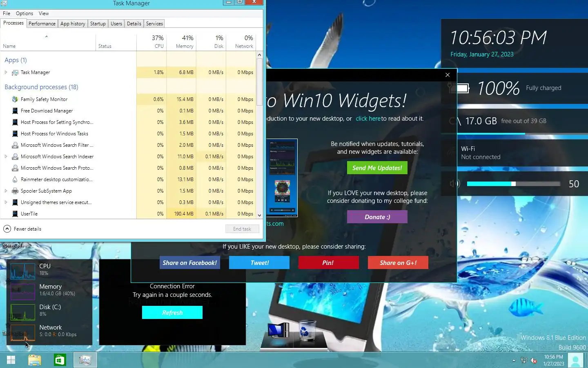This screenshot has width=588, height=368.
Task: Click the Share on Facebook! button
Action: (x=190, y=263)
